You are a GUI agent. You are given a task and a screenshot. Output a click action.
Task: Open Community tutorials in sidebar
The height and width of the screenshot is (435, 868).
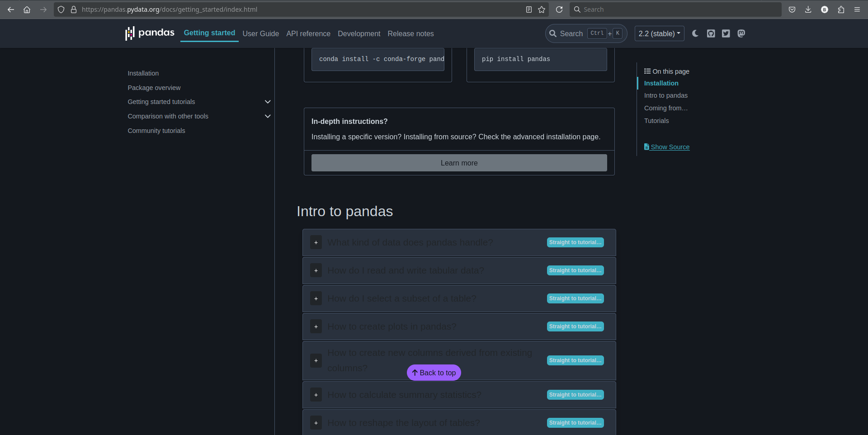(x=156, y=131)
